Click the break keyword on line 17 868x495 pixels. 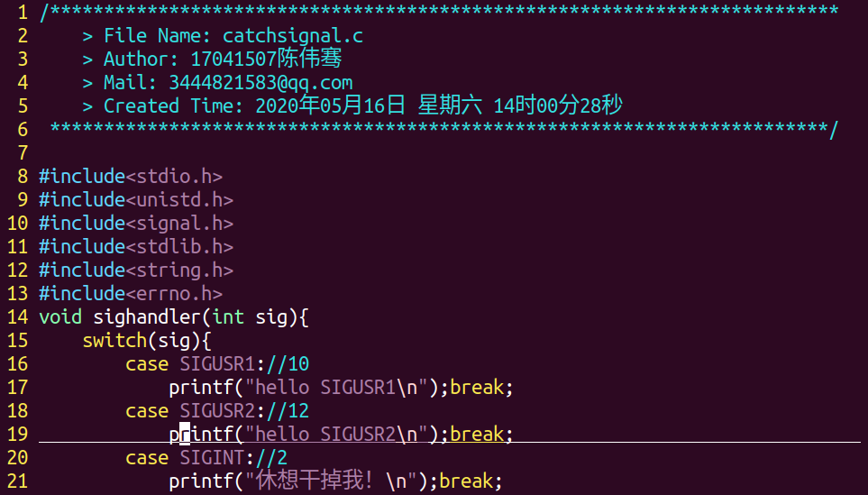[x=477, y=388]
